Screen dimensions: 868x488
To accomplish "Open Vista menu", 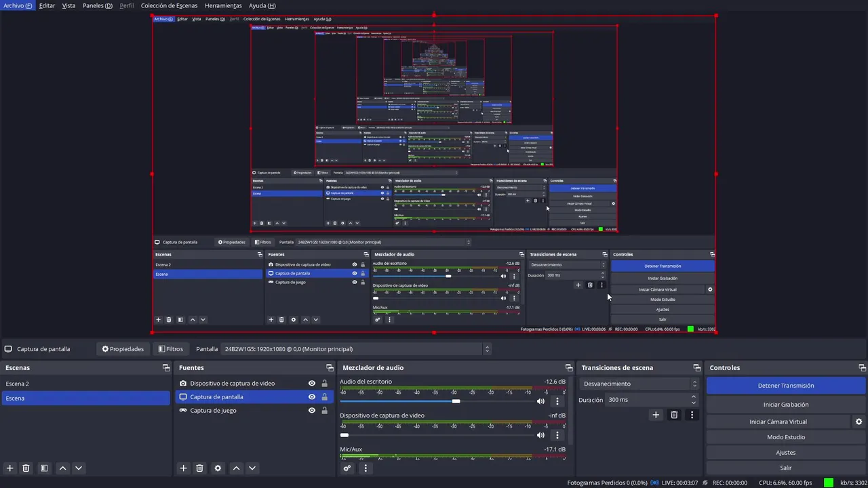I will [x=68, y=5].
